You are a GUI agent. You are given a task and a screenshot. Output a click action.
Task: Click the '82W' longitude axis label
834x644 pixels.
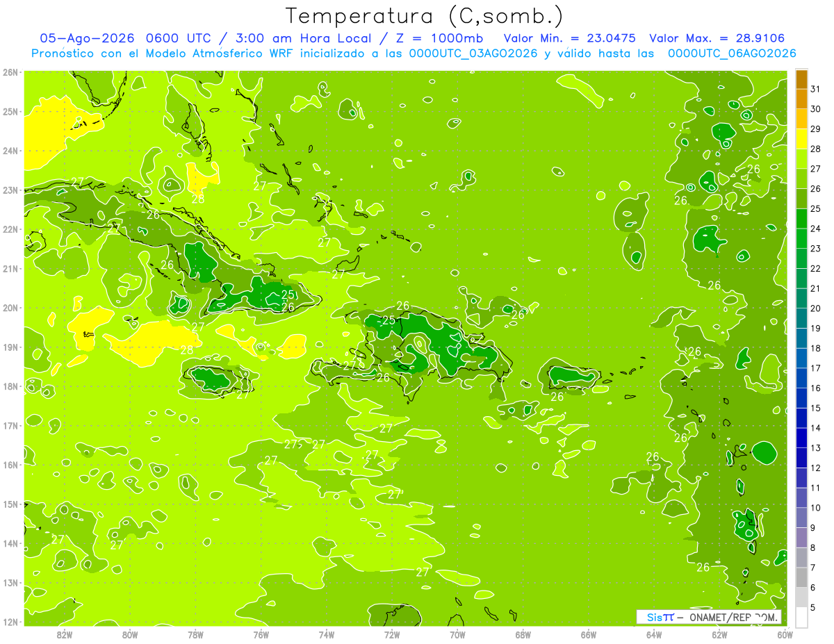(x=65, y=634)
